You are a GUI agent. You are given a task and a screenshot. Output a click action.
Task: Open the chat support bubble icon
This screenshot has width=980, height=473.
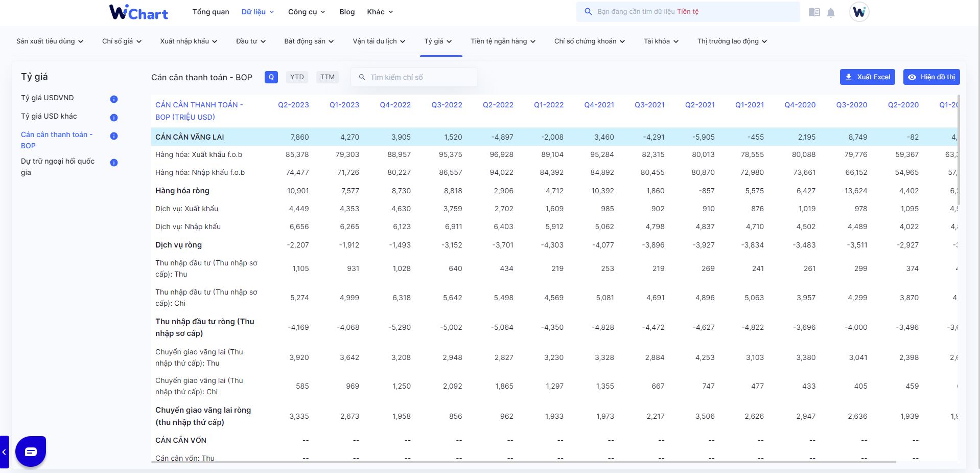(x=31, y=452)
